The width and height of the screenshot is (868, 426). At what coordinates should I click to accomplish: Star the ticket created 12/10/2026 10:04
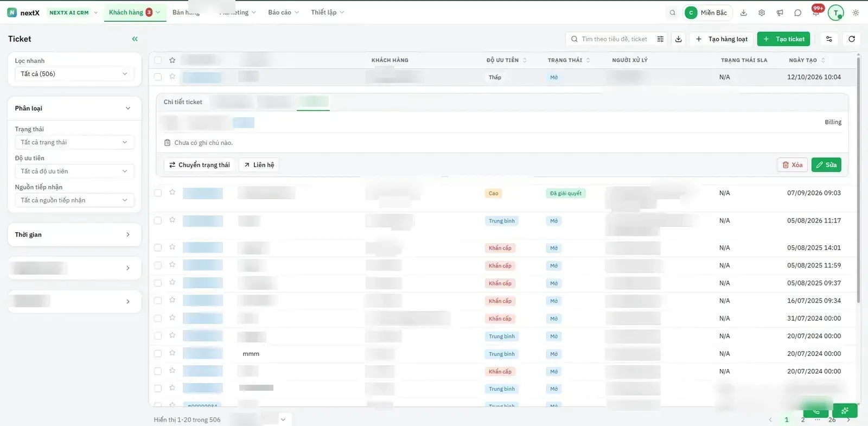click(x=172, y=77)
